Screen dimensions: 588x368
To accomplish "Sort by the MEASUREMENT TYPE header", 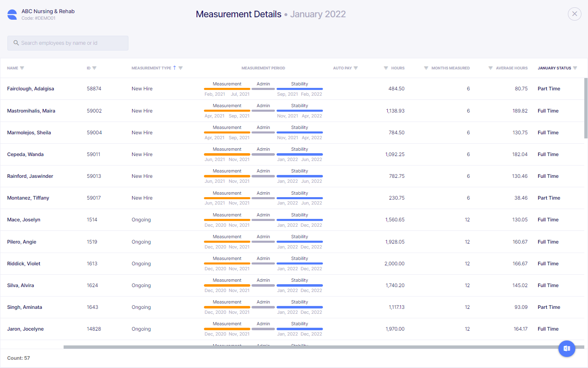I will pos(151,68).
